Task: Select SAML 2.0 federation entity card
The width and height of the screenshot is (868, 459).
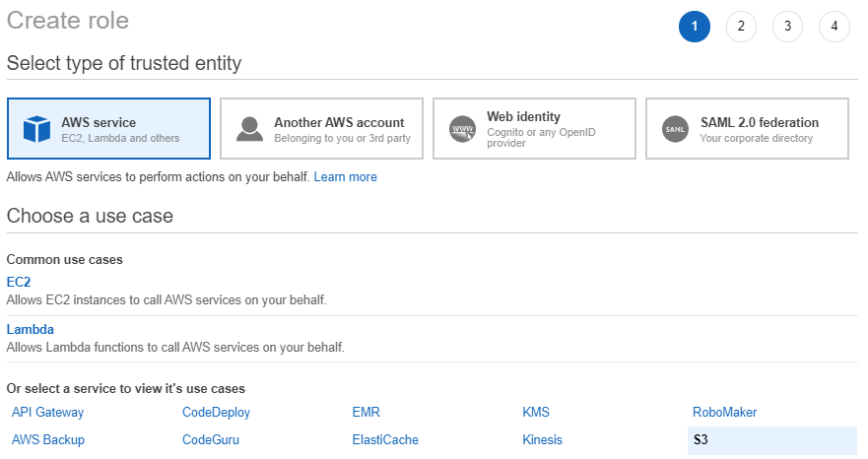Action: tap(748, 128)
